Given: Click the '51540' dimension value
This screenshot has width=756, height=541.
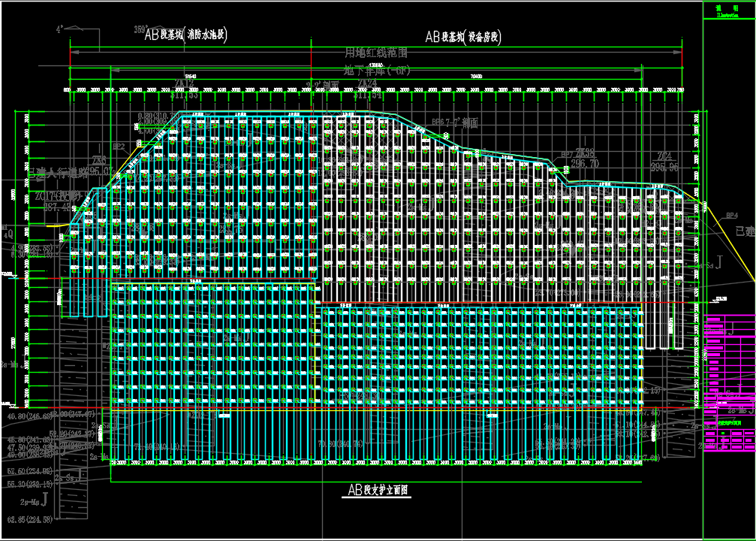Looking at the screenshot, I should click(191, 76).
